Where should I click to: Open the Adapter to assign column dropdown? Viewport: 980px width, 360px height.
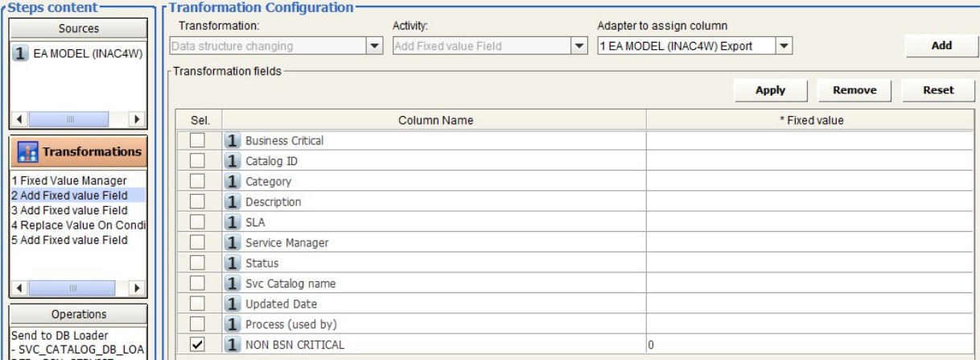pos(784,47)
